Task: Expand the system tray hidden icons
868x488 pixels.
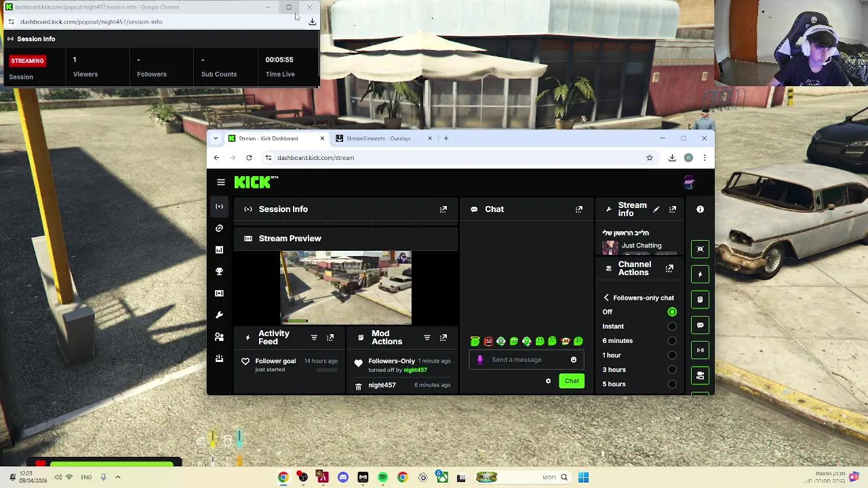Action: point(117,477)
